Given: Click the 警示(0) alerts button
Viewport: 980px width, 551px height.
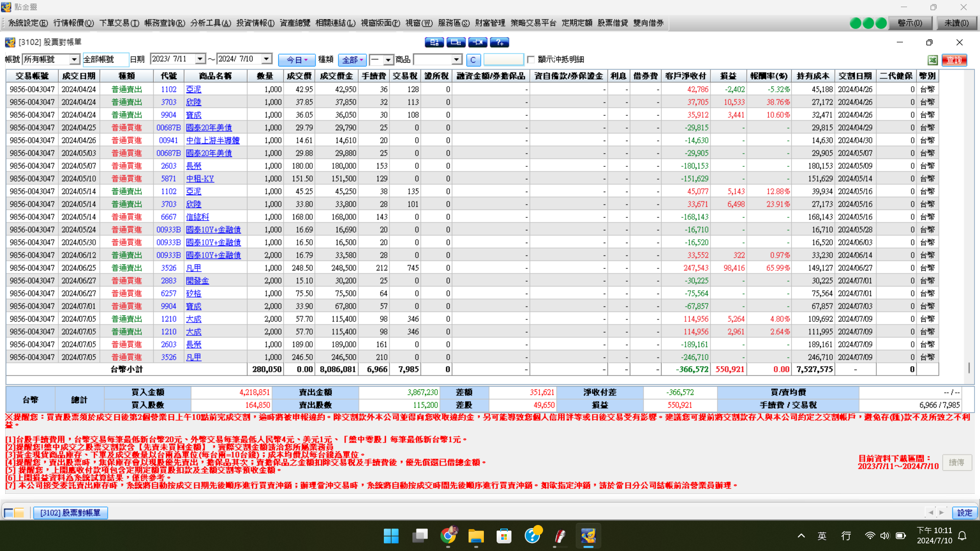Looking at the screenshot, I should 910,23.
